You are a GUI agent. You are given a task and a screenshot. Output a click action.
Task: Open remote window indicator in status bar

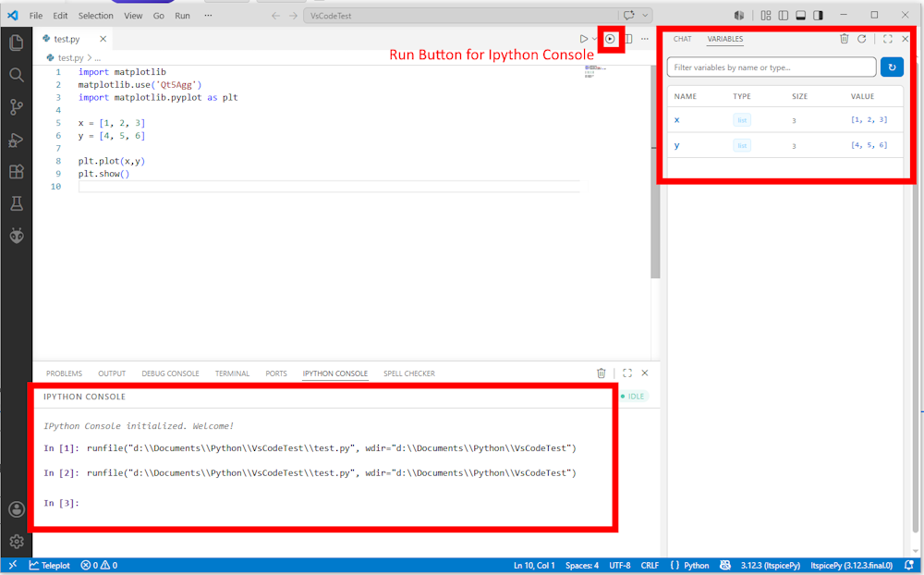[12, 566]
